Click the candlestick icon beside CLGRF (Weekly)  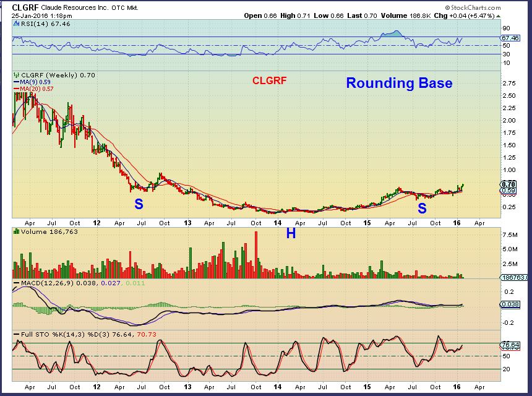[x=17, y=75]
